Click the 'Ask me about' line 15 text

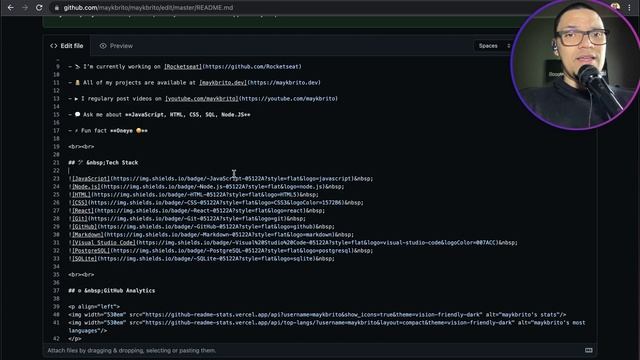tap(159, 115)
